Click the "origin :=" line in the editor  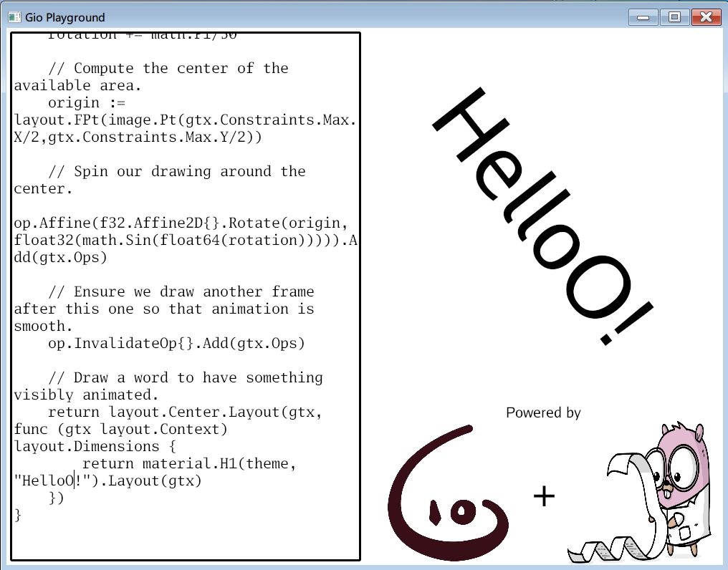pyautogui.click(x=86, y=103)
